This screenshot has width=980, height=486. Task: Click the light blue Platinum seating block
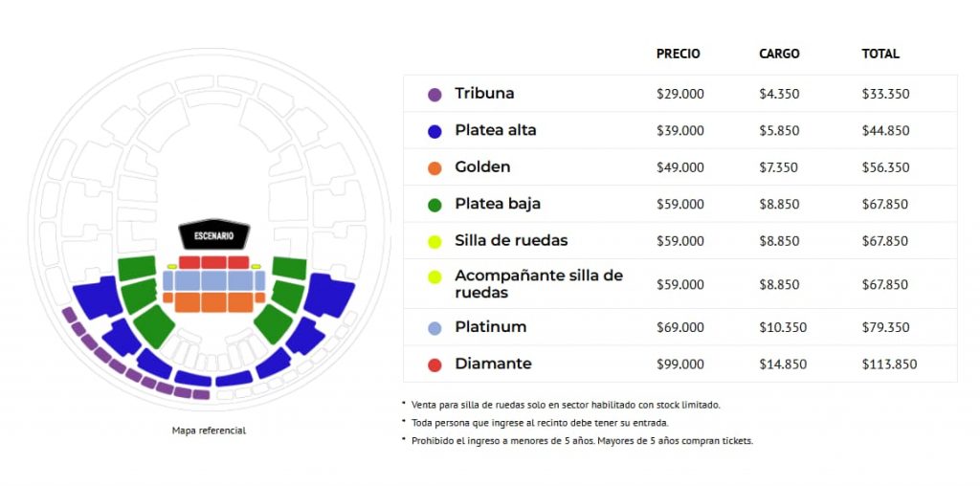213,280
